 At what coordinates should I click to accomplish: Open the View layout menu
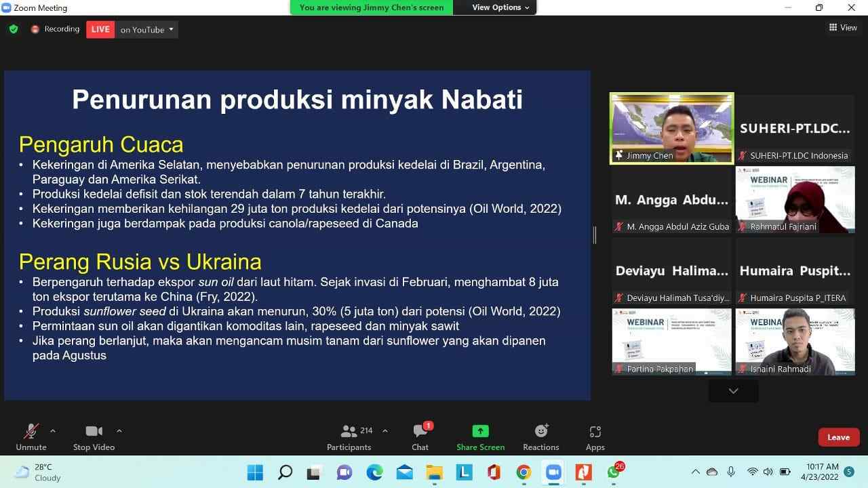(x=843, y=28)
